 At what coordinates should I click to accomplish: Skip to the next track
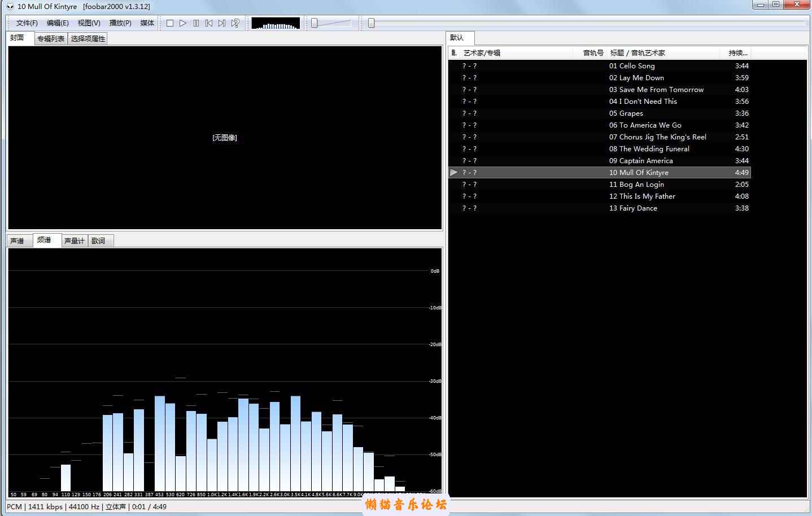coord(222,23)
